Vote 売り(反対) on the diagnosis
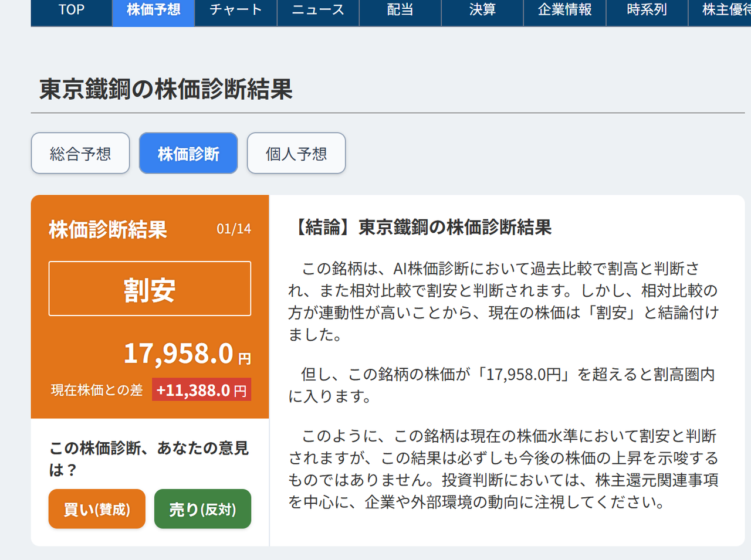 [x=202, y=509]
